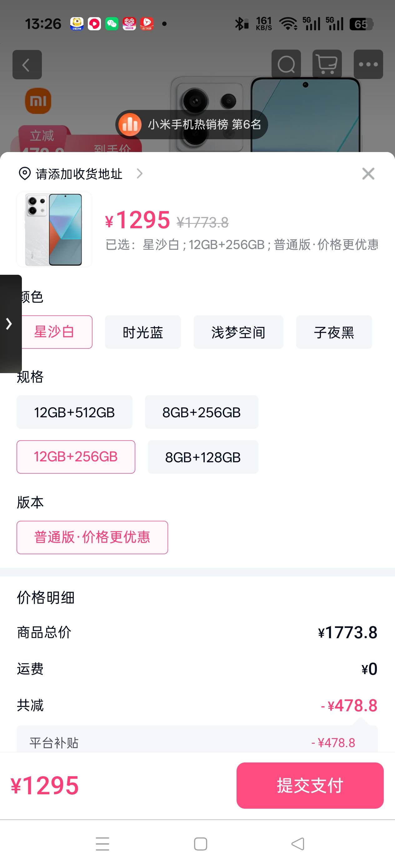
Task: Open the search icon
Action: click(x=286, y=64)
